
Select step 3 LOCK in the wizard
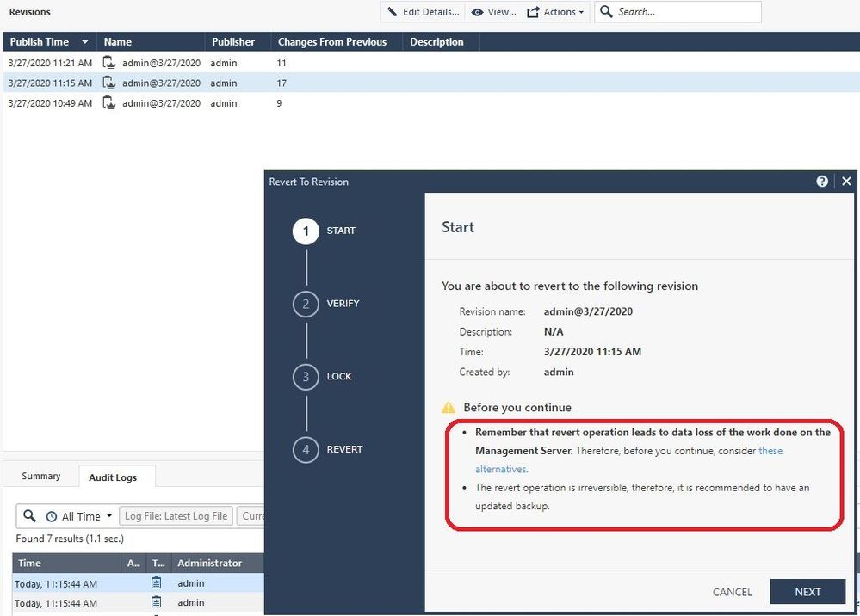point(323,377)
